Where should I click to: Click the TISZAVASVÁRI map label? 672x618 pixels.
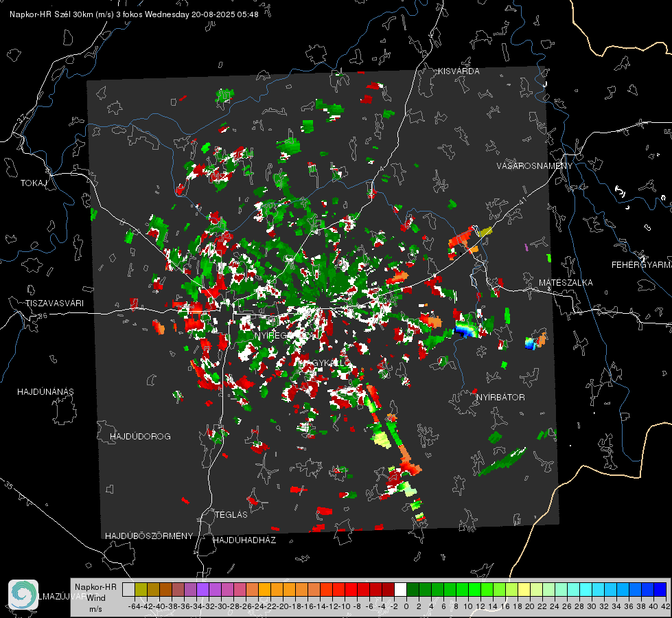tap(54, 304)
